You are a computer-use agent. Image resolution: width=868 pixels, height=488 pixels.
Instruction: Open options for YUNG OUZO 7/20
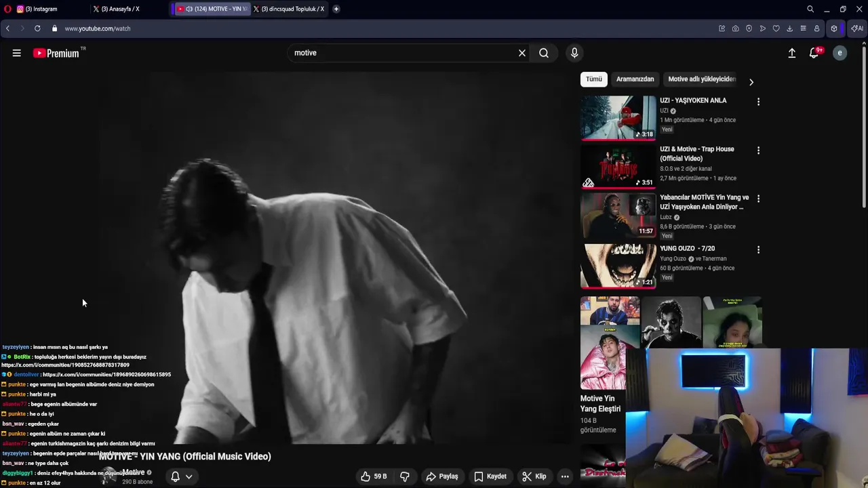tap(758, 249)
